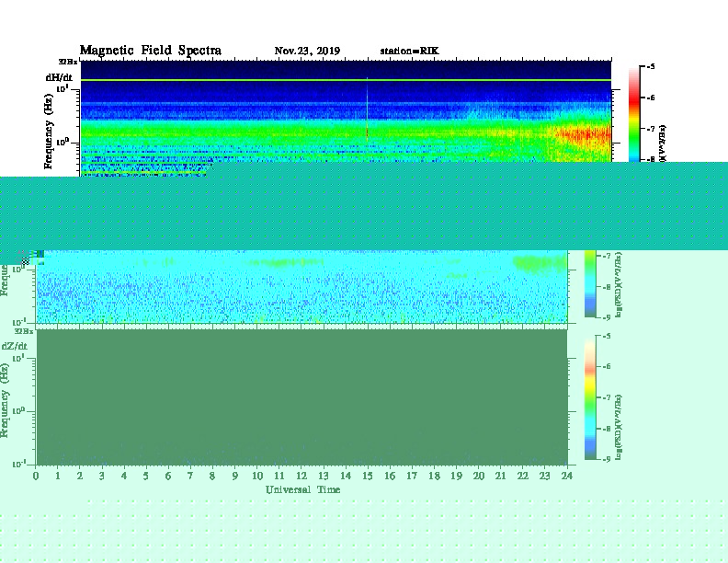This screenshot has width=728, height=563.
Task: Click the dH/dt color scale bar
Action: 634,115
